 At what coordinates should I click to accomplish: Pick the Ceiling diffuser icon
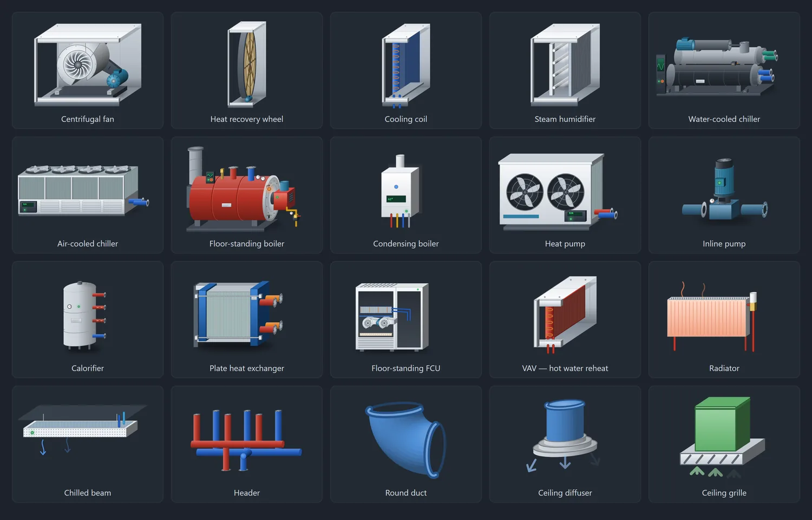[564, 436]
